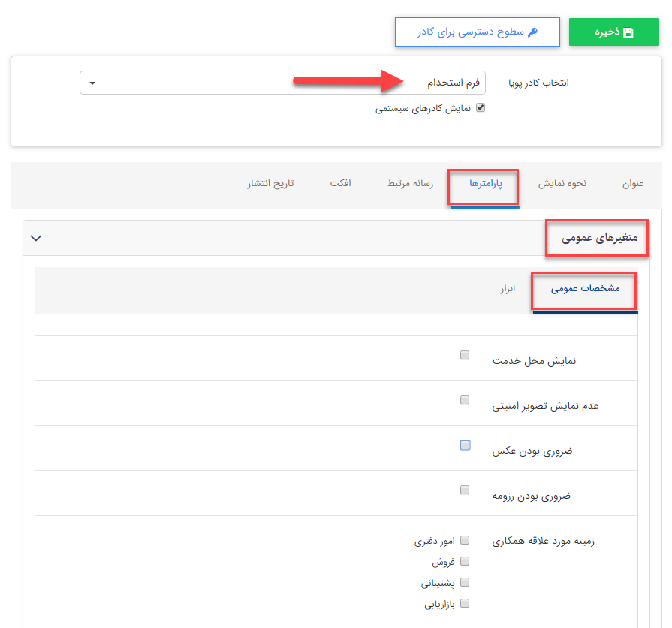Collapse the متغیرهای عمومی section

(35, 236)
